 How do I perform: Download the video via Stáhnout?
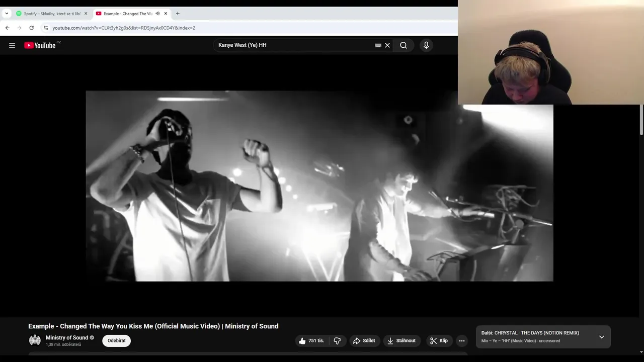click(401, 341)
